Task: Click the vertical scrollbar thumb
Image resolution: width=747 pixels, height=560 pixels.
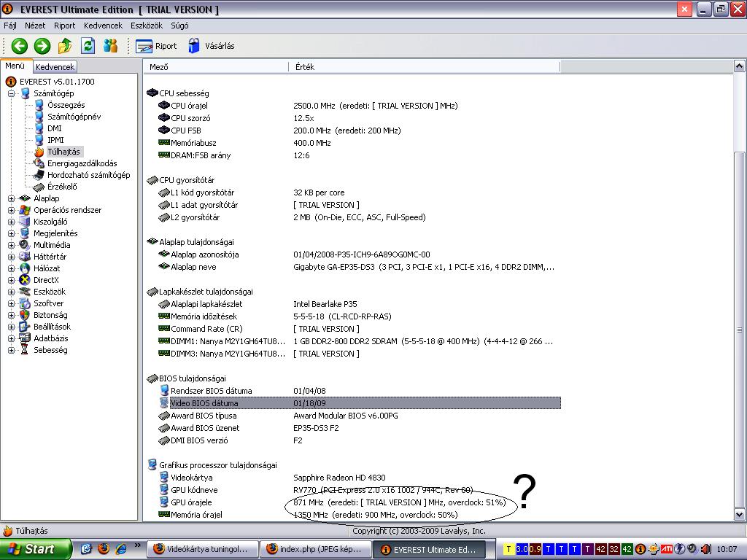Action: coord(739,330)
